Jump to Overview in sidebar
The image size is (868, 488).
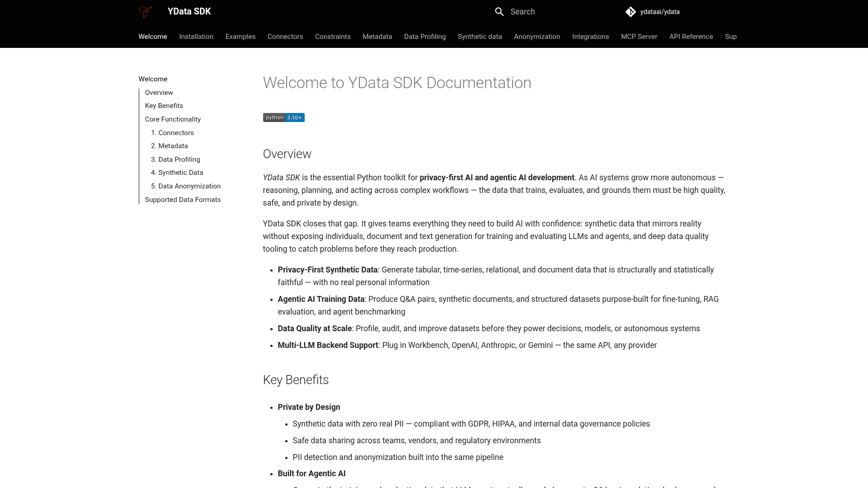(x=159, y=93)
